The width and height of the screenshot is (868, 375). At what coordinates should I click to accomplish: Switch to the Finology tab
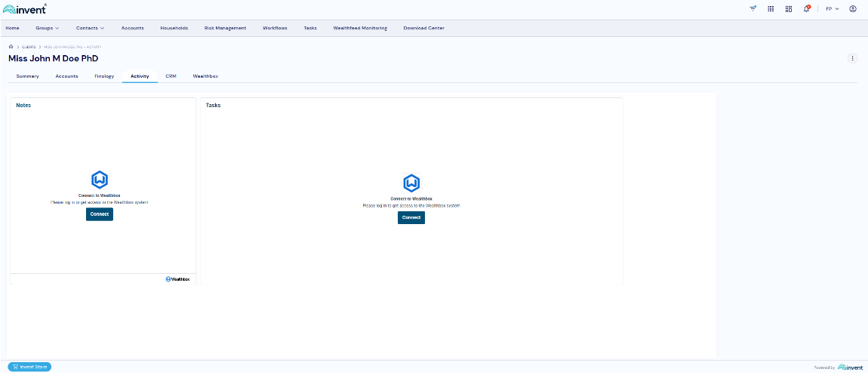[104, 76]
